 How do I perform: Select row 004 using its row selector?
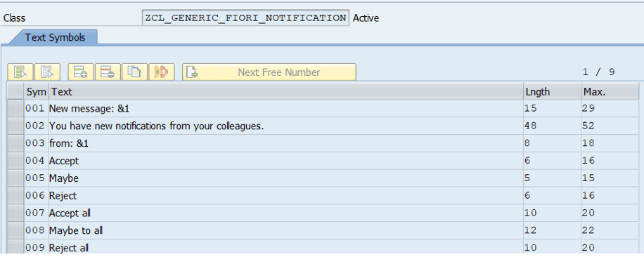[x=15, y=161]
